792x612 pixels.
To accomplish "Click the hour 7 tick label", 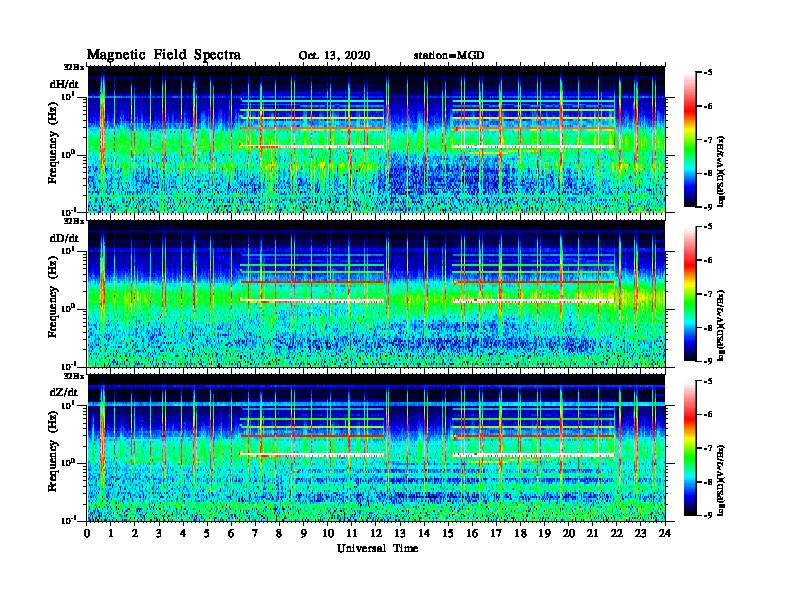I will 255,533.
